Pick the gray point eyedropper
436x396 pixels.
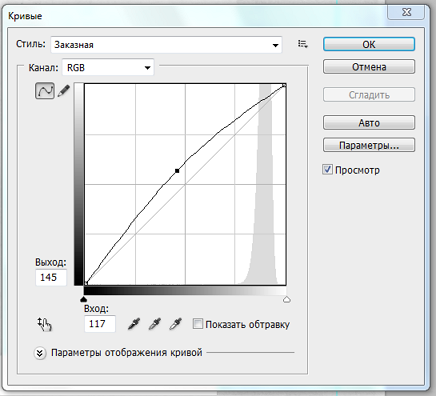(x=155, y=324)
